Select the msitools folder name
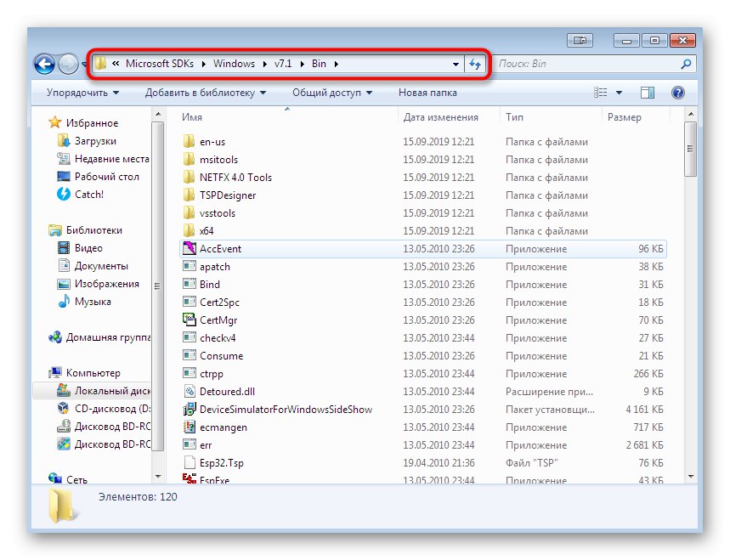 tap(218, 160)
